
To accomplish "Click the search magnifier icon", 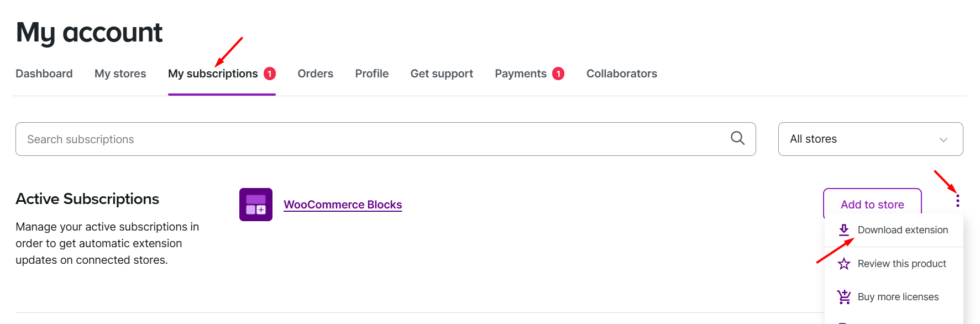I will [x=737, y=138].
